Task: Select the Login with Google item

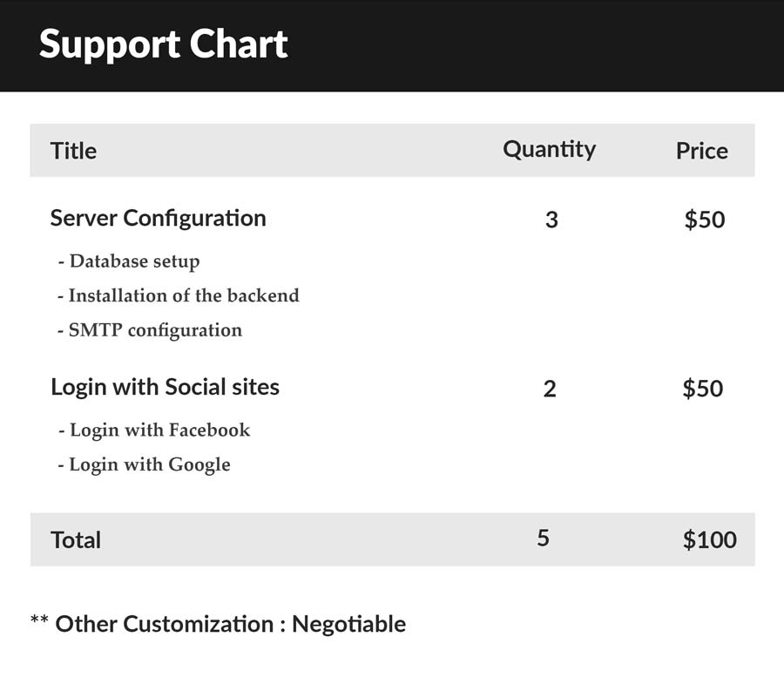Action: point(145,465)
